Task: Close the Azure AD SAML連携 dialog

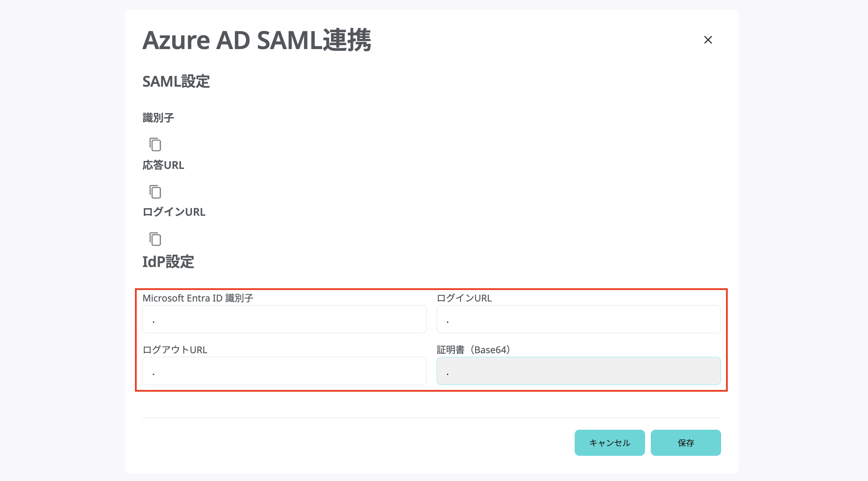Action: 708,40
